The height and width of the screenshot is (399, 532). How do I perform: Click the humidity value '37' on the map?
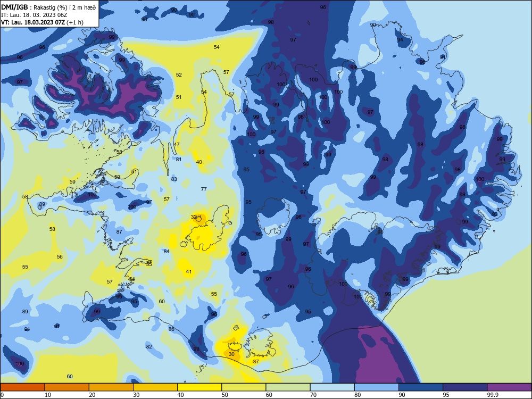point(256,362)
